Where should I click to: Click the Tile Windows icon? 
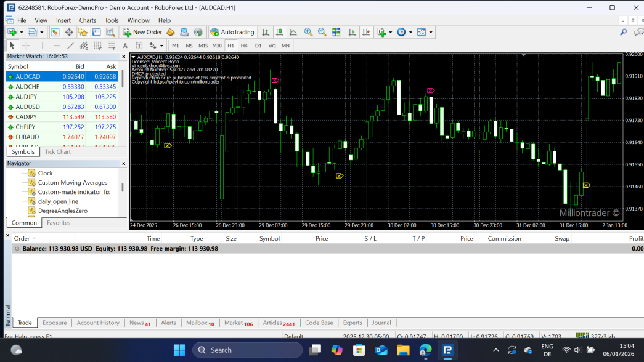(x=336, y=32)
